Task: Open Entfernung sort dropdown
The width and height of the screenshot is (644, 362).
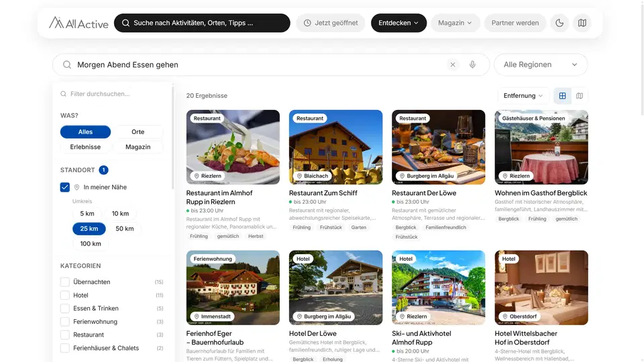Action: coord(523,96)
